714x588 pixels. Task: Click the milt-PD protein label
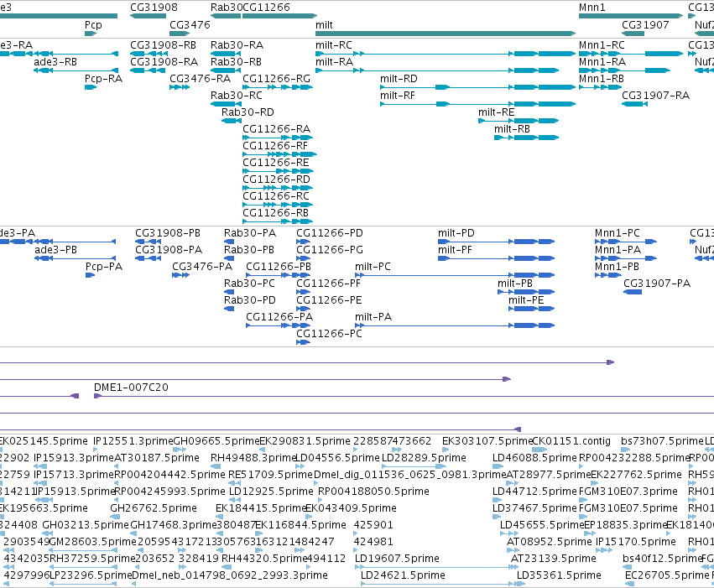tap(456, 233)
